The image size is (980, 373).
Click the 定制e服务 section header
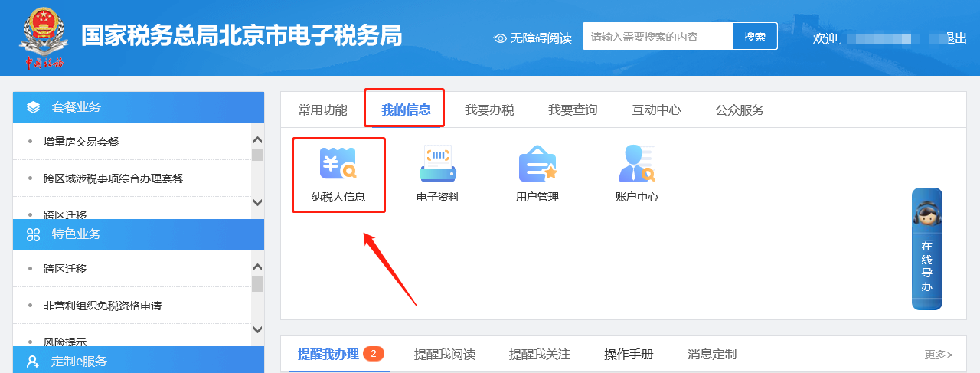pos(139,360)
